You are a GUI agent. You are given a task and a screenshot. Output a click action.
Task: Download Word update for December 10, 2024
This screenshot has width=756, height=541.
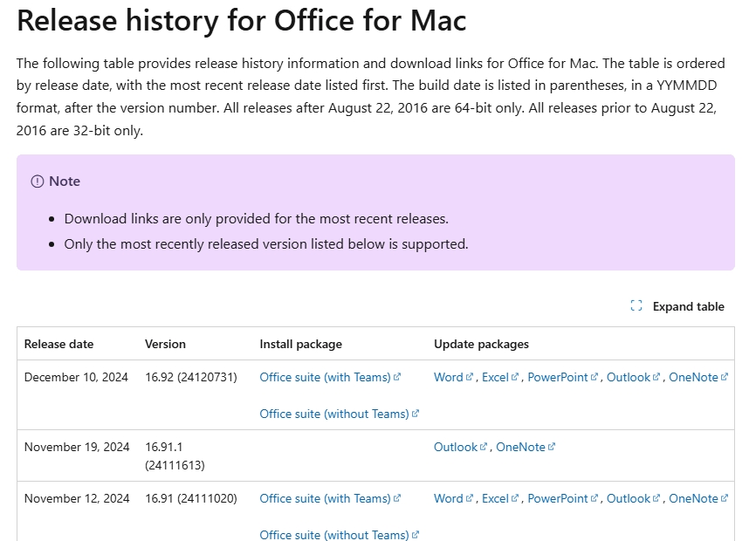pyautogui.click(x=453, y=377)
